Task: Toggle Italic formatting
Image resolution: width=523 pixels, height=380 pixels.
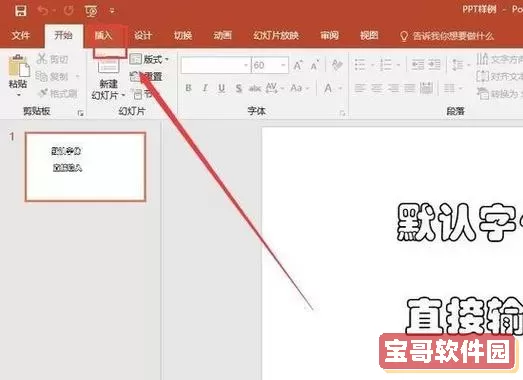Action: coord(205,88)
